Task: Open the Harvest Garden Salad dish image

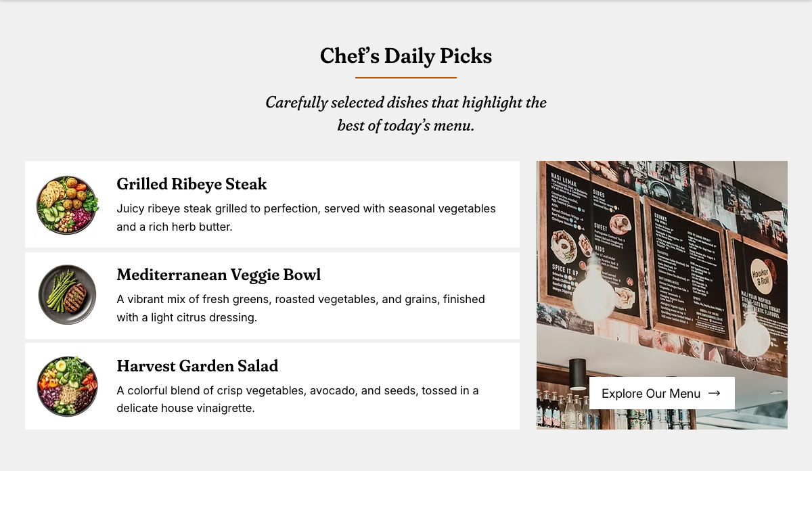Action: click(x=68, y=386)
